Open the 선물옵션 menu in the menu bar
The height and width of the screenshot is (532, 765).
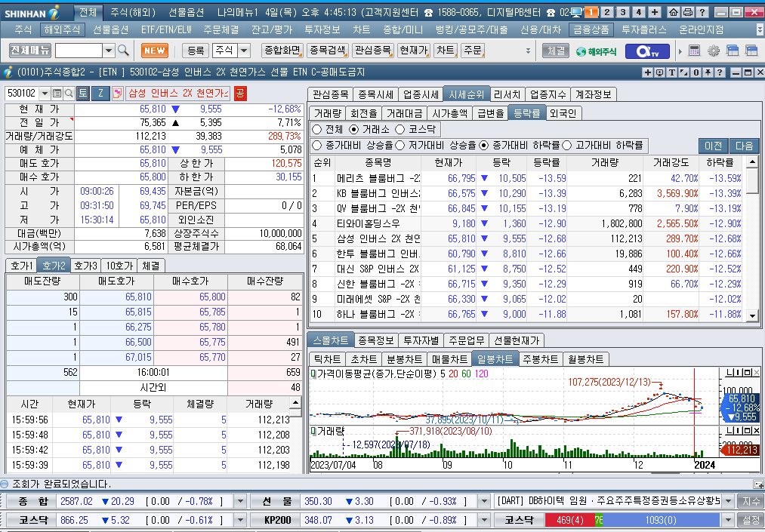111,29
